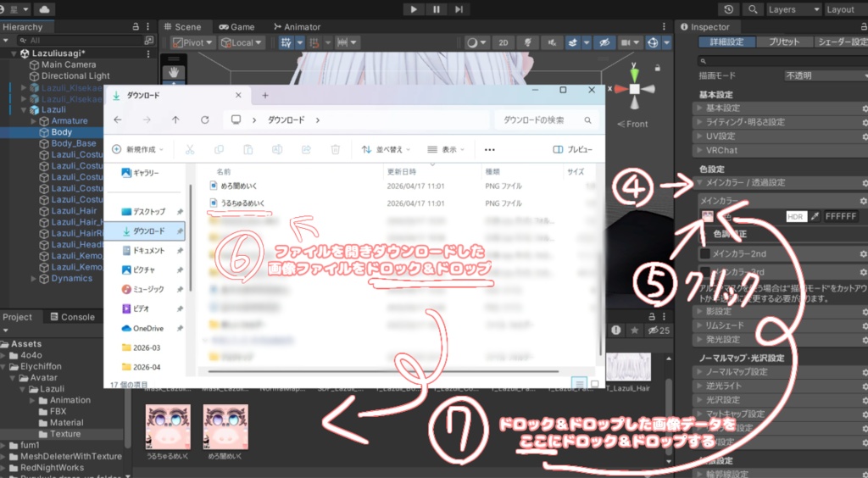The width and height of the screenshot is (868, 478).
Task: Open the Local handle rotation dropdown
Action: click(x=242, y=42)
